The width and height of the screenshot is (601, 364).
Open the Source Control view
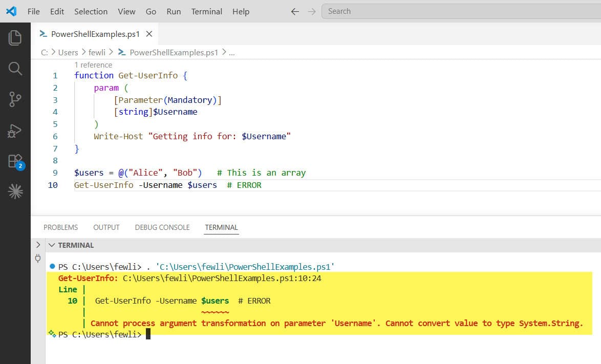coord(15,99)
